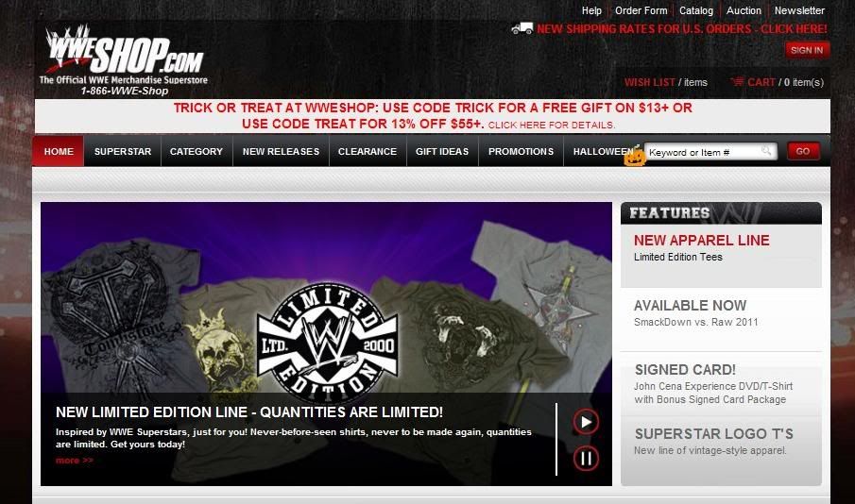The image size is (855, 504).
Task: Click the Sign In button
Action: pos(807,50)
